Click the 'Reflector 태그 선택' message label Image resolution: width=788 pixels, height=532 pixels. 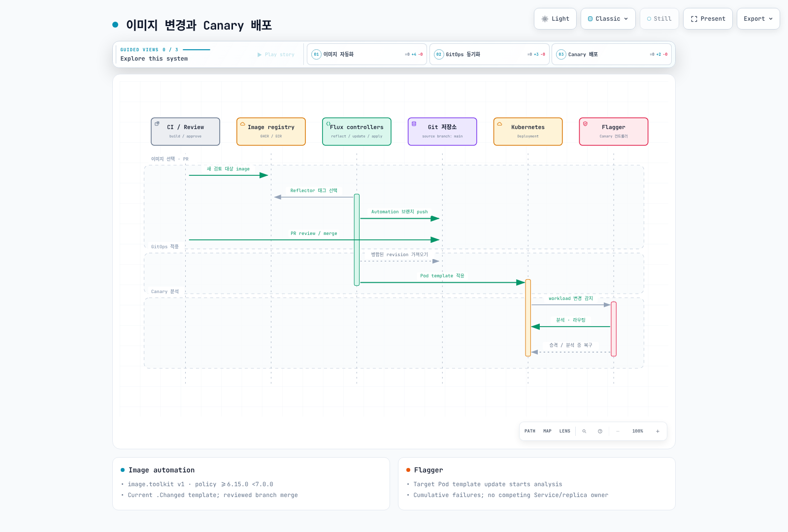click(314, 191)
